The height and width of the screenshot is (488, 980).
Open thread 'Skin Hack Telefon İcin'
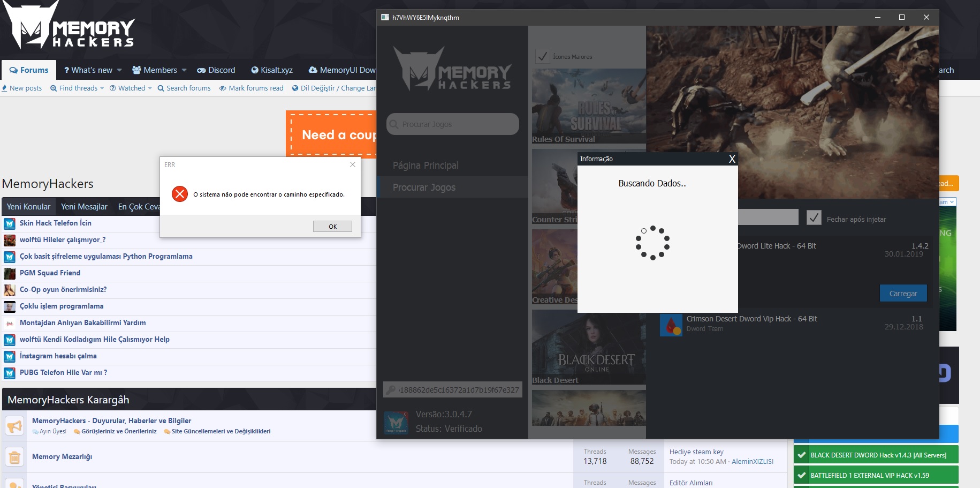(x=56, y=223)
